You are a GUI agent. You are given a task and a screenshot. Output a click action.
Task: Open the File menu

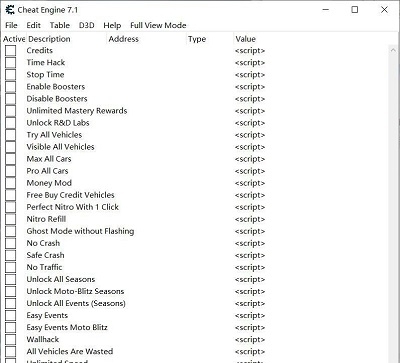tap(11, 25)
